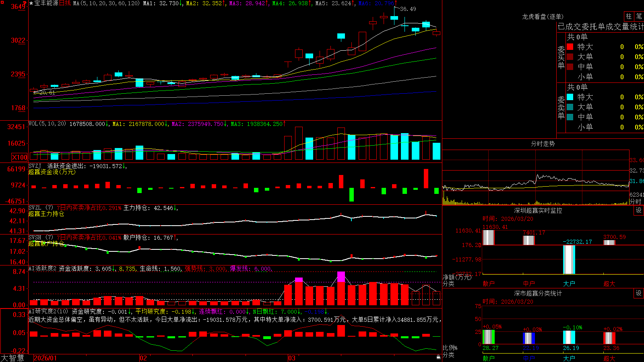This screenshot has width=644, height=362.
Task: Click dark red 大单 buy-order swatch
Action: pos(570,57)
